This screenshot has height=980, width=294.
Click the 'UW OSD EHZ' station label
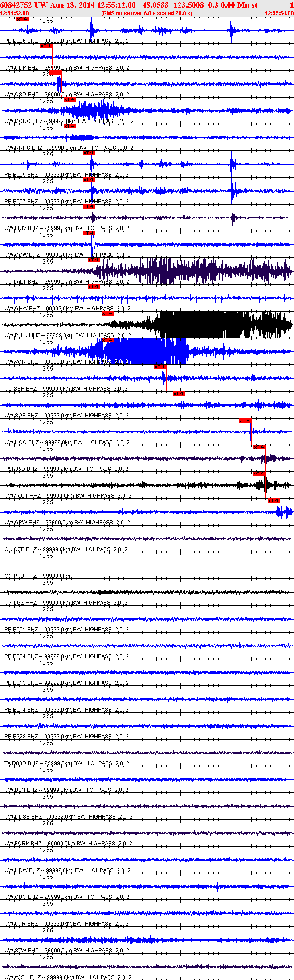point(21,95)
